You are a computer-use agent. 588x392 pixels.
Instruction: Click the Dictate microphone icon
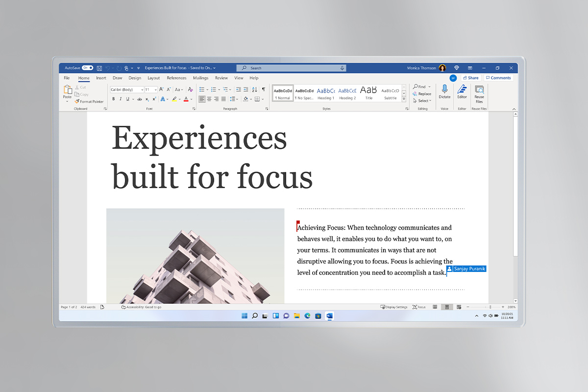pyautogui.click(x=444, y=90)
